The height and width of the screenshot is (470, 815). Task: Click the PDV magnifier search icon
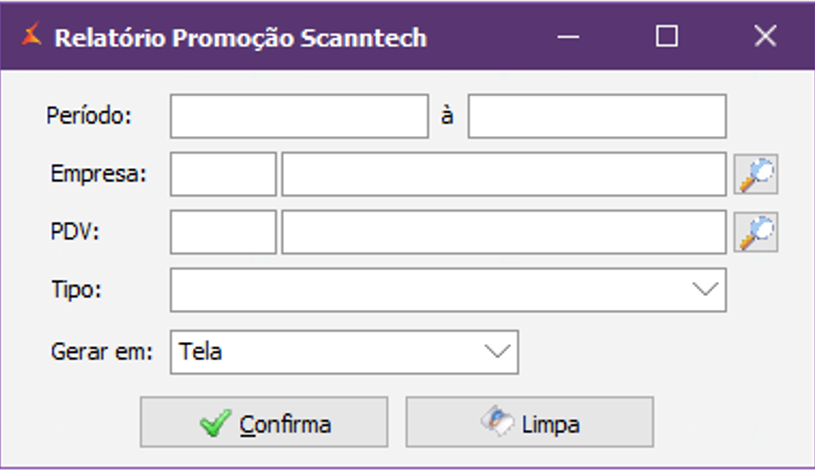(x=757, y=233)
